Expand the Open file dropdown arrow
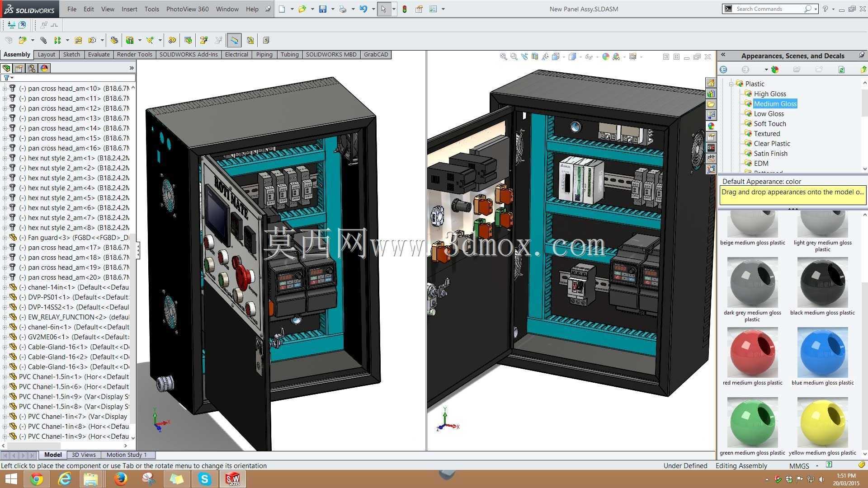 312,9
